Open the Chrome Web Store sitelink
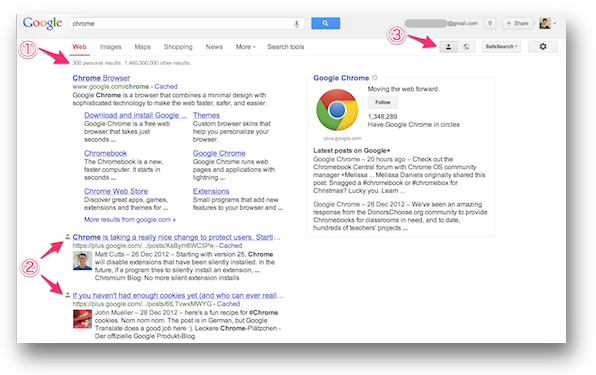Viewport: 596px width, 375px height. 116,191
